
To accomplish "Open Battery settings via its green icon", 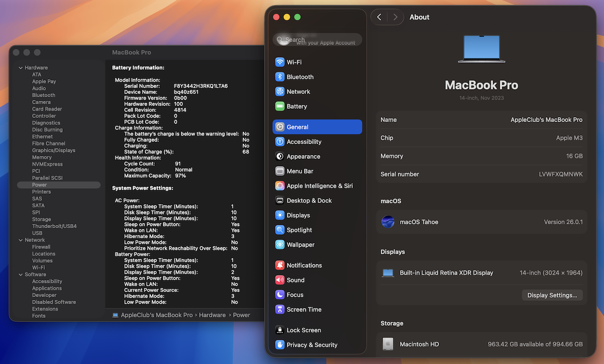I will click(x=280, y=107).
